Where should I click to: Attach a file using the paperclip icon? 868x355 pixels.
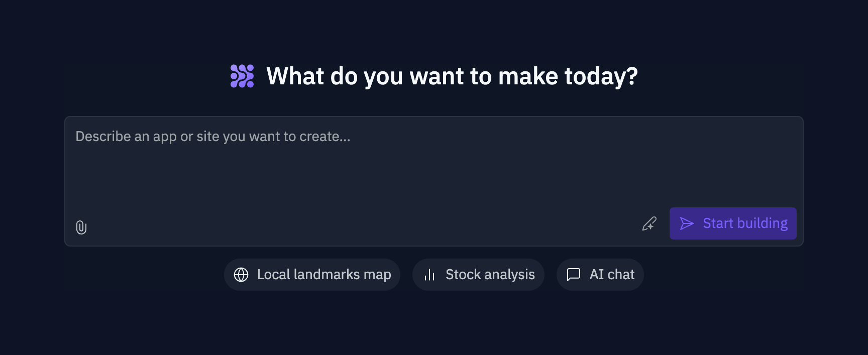[81, 227]
